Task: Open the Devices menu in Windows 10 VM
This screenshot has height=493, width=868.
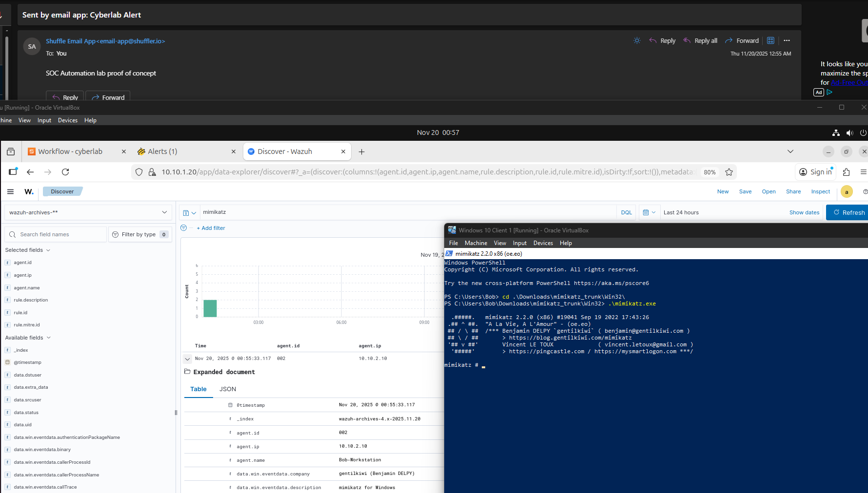Action: [543, 243]
